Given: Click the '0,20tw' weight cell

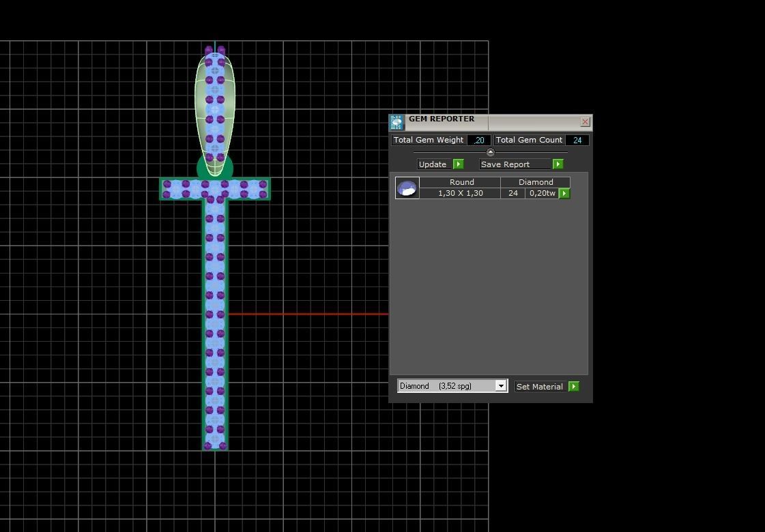Looking at the screenshot, I should tap(542, 194).
